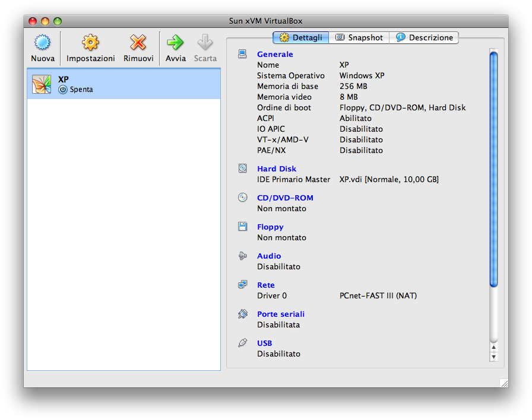Viewport: 532px width, 420px height.
Task: Click the 'Ordine di boot' label
Action: (x=284, y=108)
